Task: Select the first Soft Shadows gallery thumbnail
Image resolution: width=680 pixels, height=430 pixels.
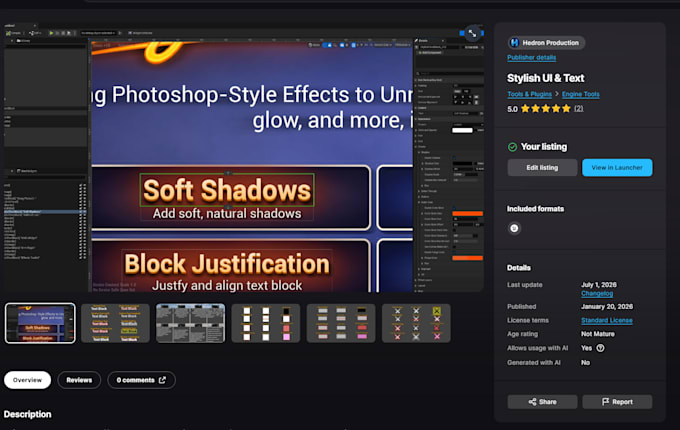Action: [40, 323]
